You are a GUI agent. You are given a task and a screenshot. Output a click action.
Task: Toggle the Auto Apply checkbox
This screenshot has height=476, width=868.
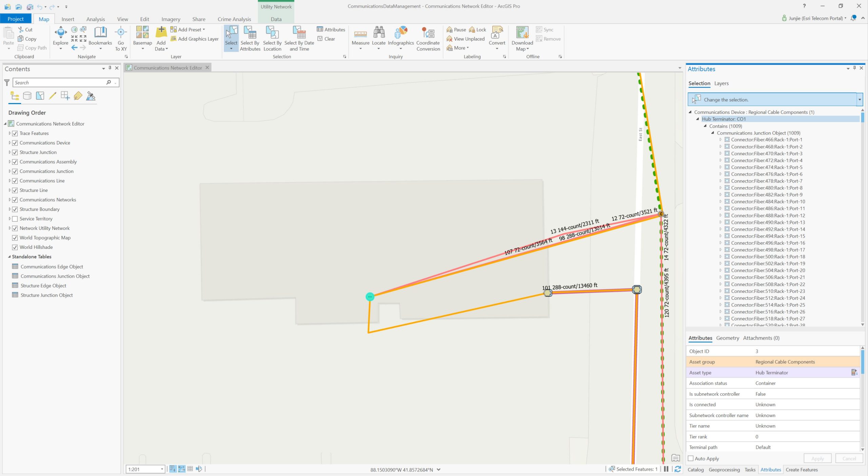[691, 458]
